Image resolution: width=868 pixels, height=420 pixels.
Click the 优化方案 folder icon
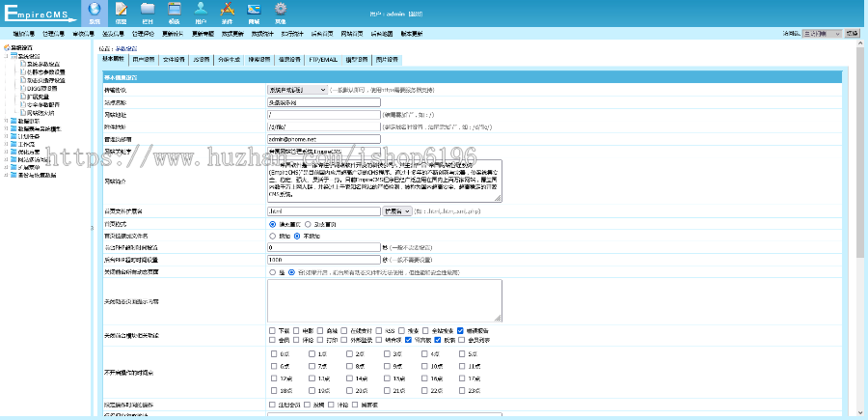[14, 152]
